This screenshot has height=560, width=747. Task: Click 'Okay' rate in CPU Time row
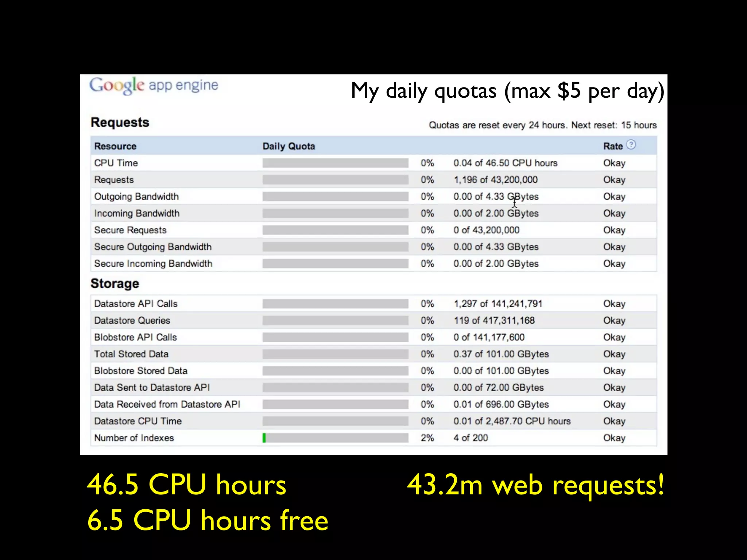(x=614, y=163)
